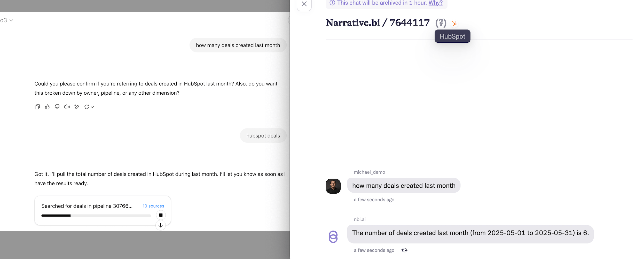Click the nbi.ai bot avatar icon
Viewport: 644px width, 259px height.
333,237
